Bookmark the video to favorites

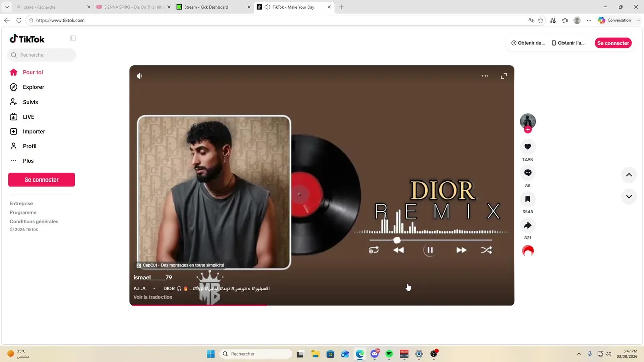click(528, 199)
